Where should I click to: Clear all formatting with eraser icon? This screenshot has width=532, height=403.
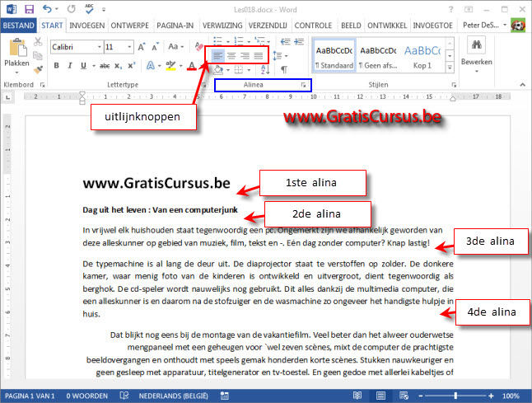pyautogui.click(x=199, y=46)
